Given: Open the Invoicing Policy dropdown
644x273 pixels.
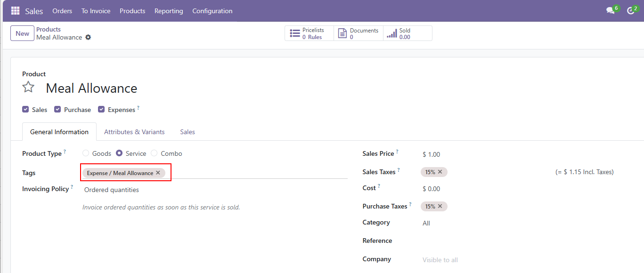Looking at the screenshot, I should click(x=215, y=190).
